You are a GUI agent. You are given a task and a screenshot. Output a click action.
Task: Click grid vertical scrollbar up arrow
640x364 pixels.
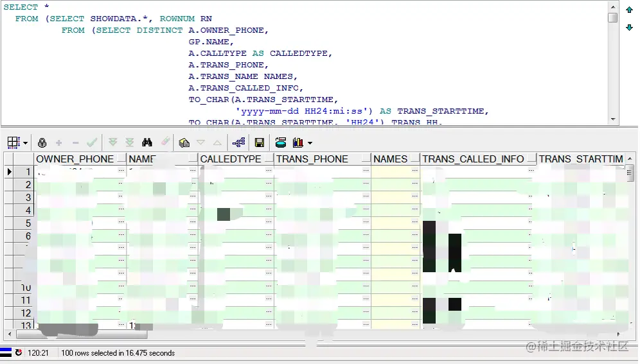[x=630, y=159]
